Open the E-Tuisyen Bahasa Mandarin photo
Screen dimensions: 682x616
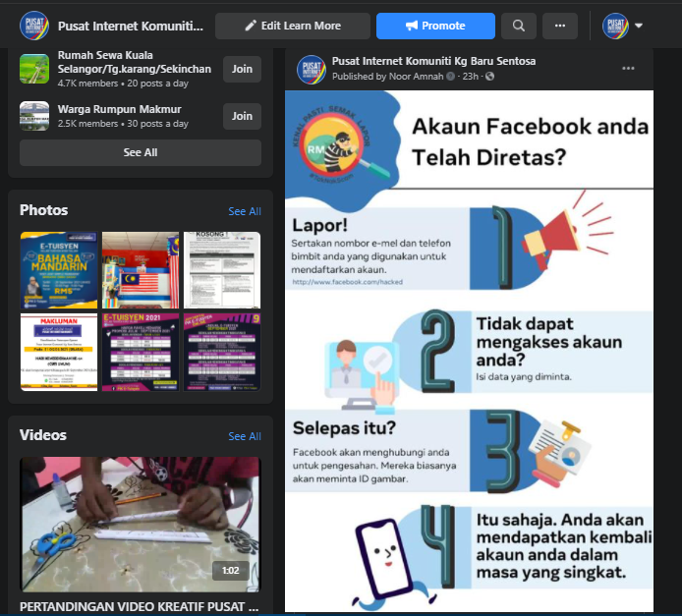tap(59, 270)
